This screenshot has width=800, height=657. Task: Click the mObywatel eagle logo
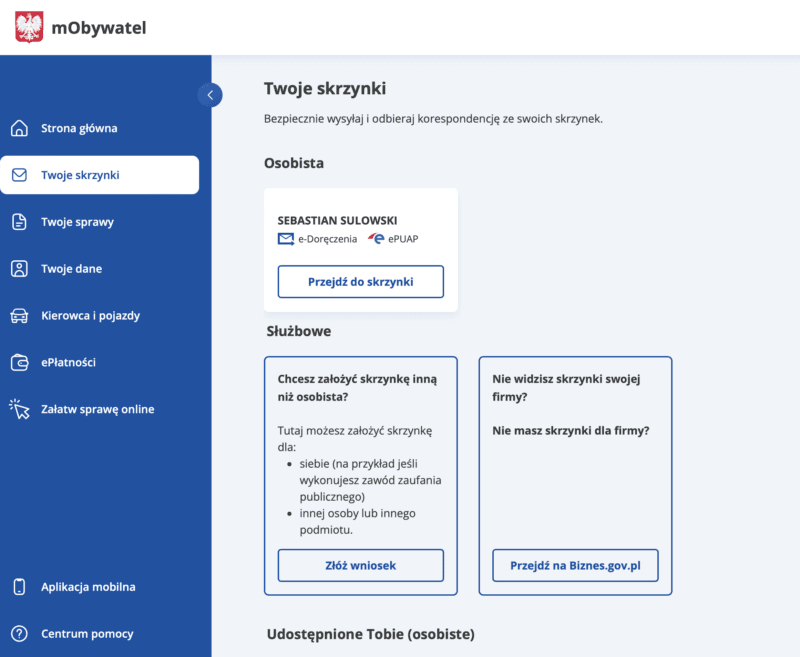click(x=29, y=27)
